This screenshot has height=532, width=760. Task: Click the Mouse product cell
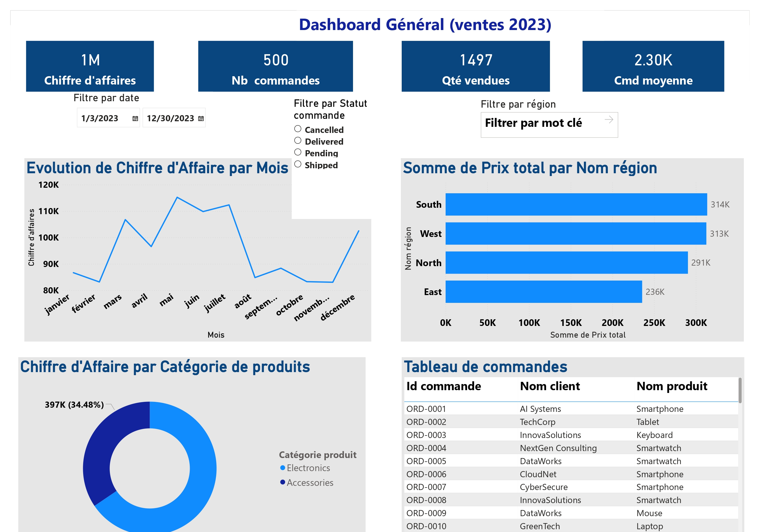coord(649,513)
